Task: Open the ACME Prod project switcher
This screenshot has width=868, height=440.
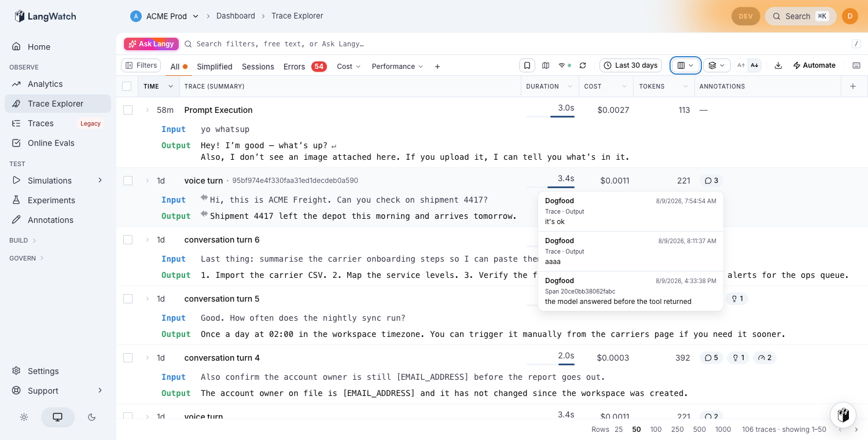Action: click(165, 16)
